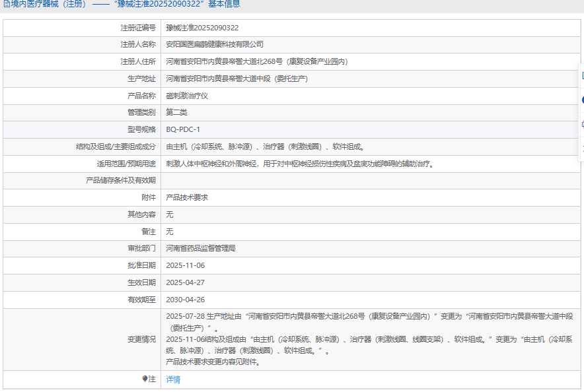Click the 产品技术要求 attachment text
This screenshot has width=584, height=392.
pyautogui.click(x=187, y=197)
